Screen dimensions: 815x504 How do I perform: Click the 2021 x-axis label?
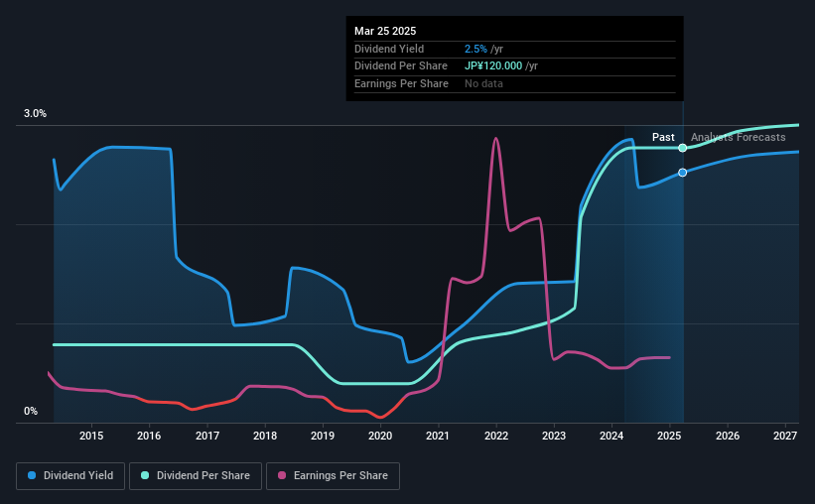pos(438,436)
